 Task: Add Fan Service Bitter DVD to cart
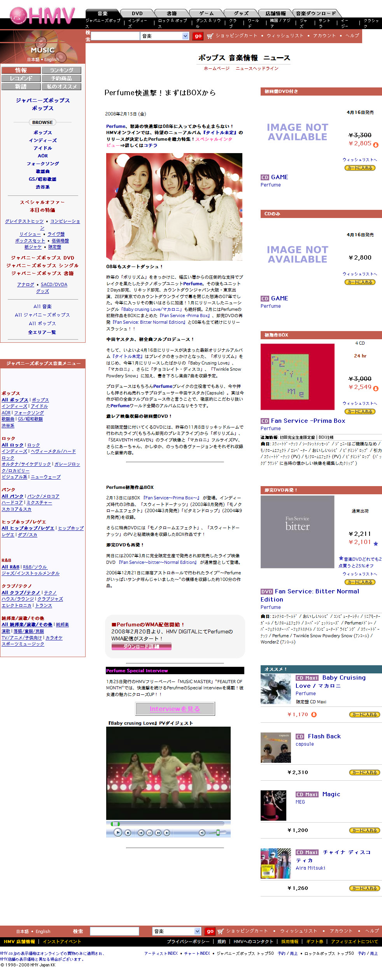tap(360, 582)
